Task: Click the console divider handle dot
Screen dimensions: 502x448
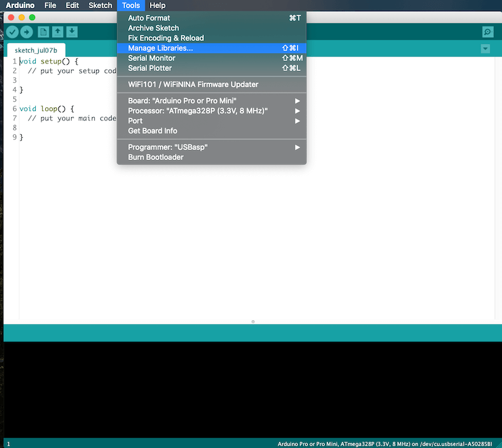Action: click(253, 321)
